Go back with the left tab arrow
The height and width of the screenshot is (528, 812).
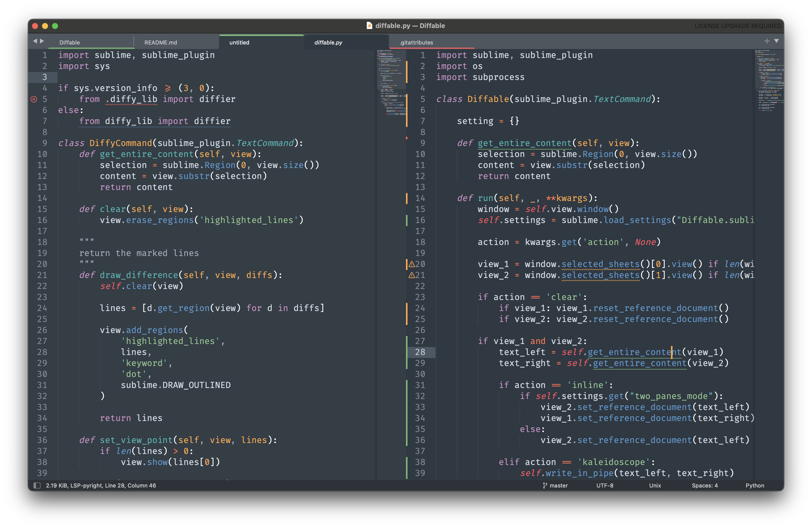(x=35, y=41)
